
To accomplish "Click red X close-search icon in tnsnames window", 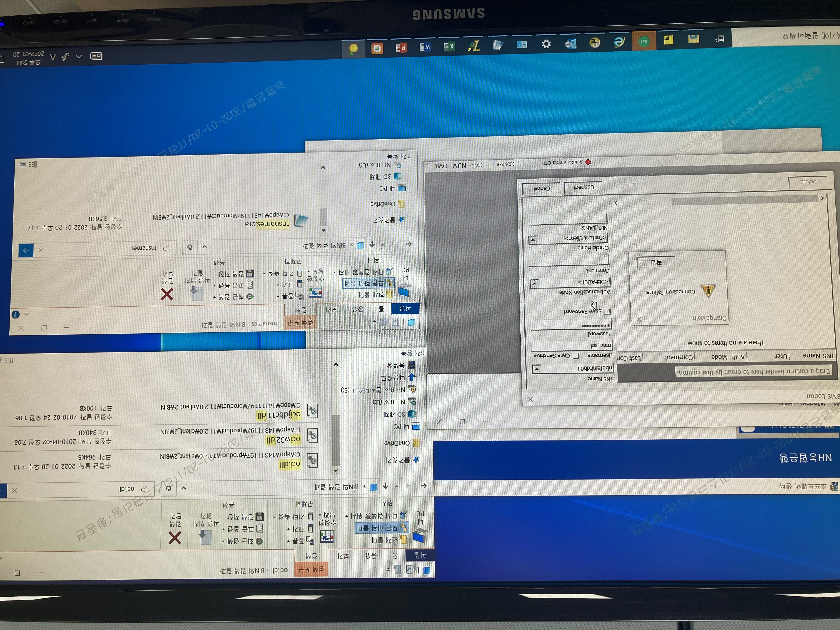I will point(167,294).
